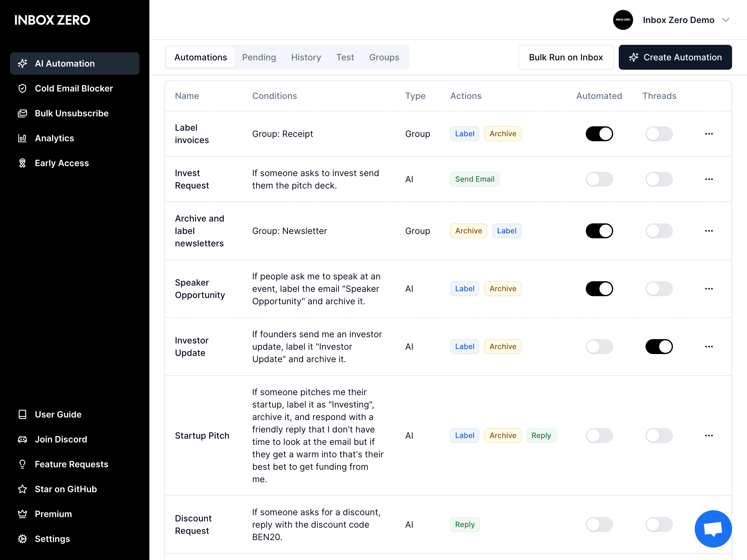Viewport: 747px width, 560px height.
Task: Open the History tab
Action: 306,57
